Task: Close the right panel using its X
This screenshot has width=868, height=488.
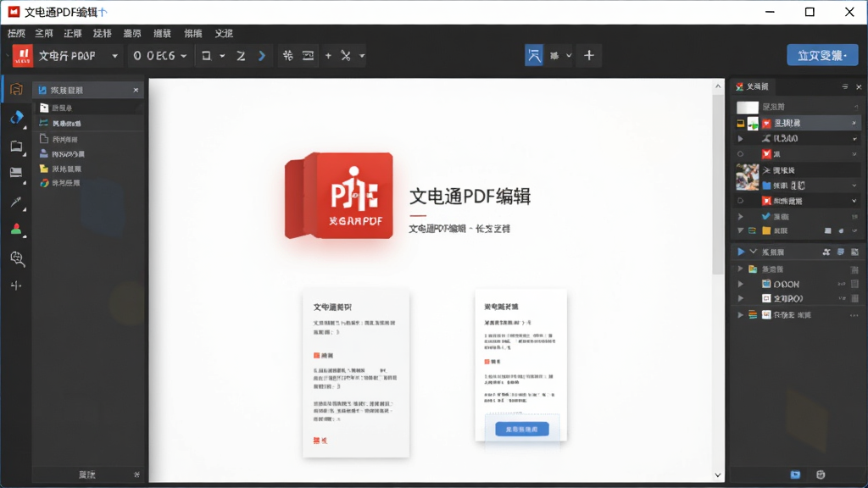Action: point(859,87)
